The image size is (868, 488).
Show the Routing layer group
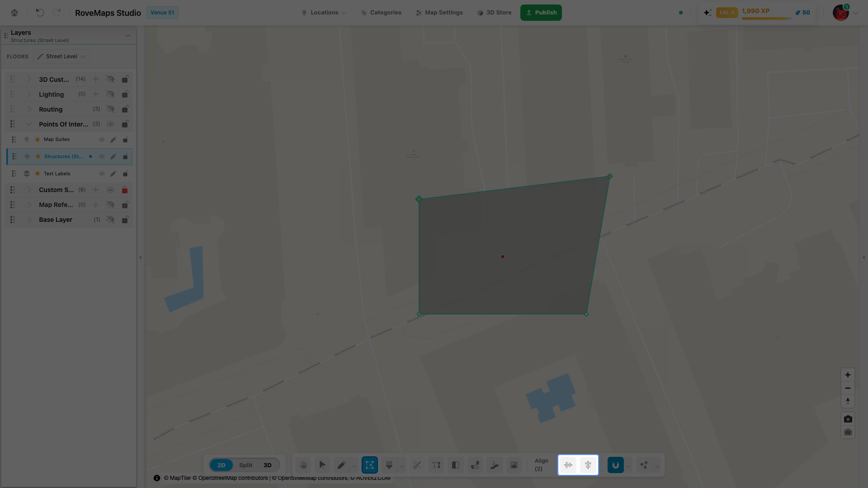tap(110, 109)
